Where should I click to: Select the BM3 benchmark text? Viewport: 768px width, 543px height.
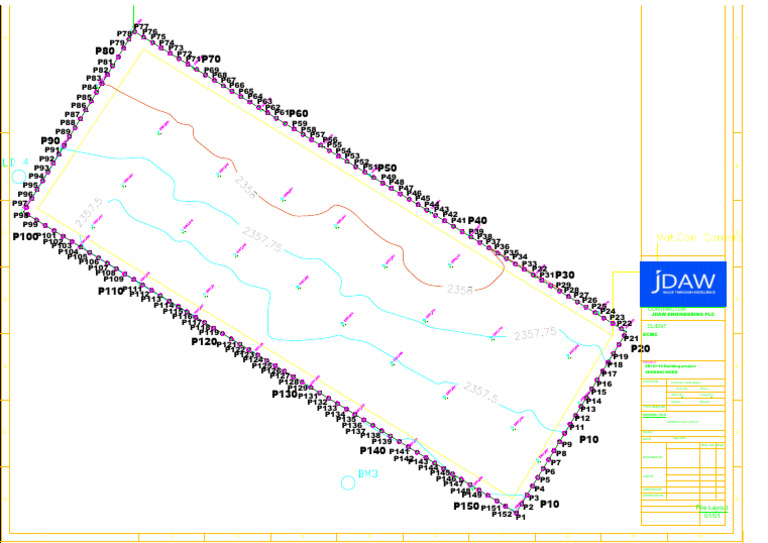coord(368,474)
